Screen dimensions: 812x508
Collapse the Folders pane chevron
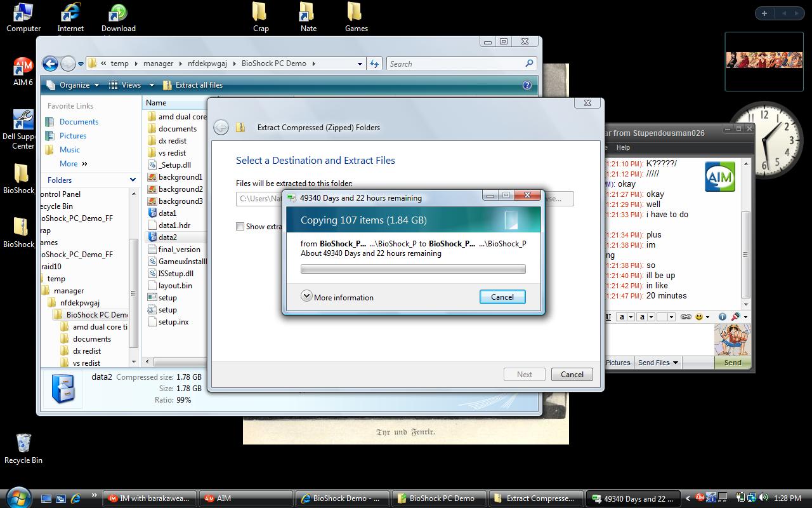click(x=133, y=180)
